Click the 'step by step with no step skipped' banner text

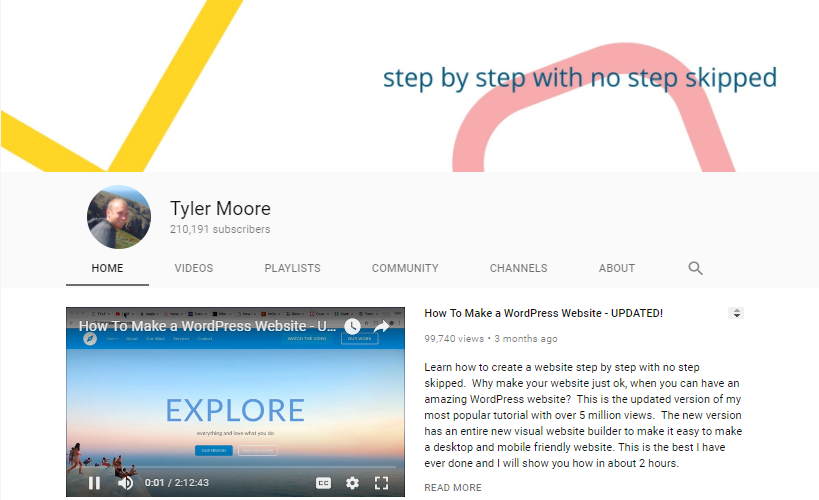[x=580, y=78]
